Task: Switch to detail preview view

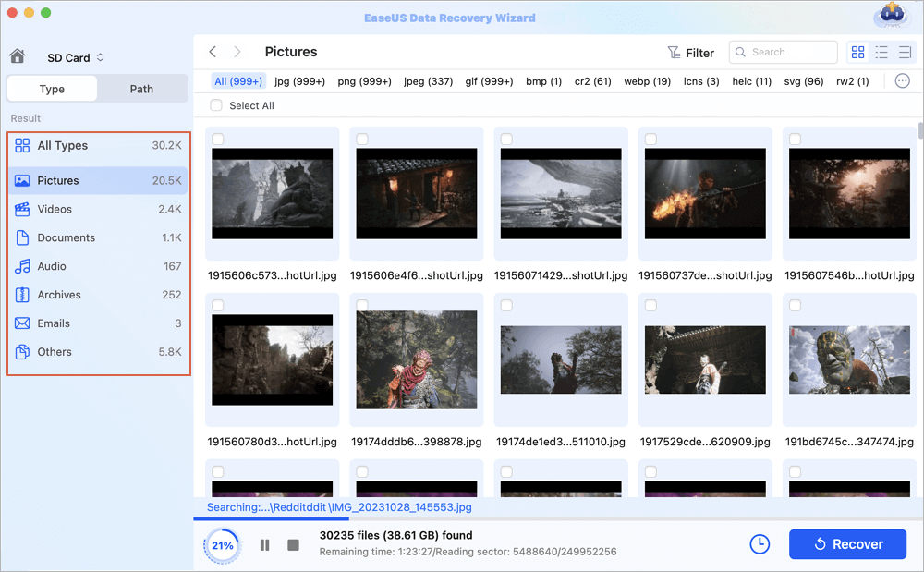Action: point(906,53)
